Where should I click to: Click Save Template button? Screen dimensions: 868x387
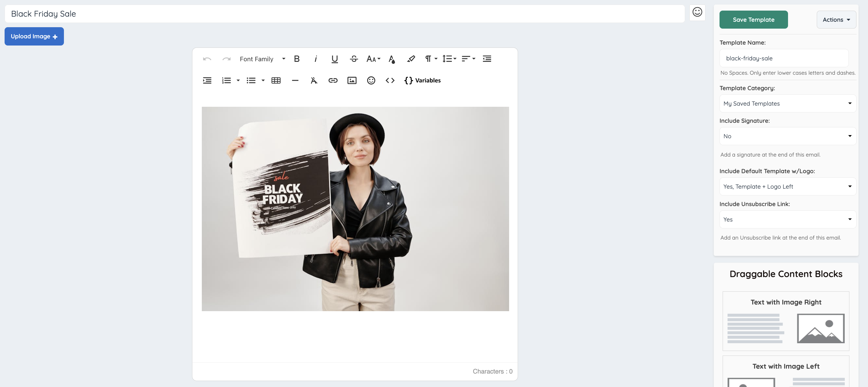point(753,19)
